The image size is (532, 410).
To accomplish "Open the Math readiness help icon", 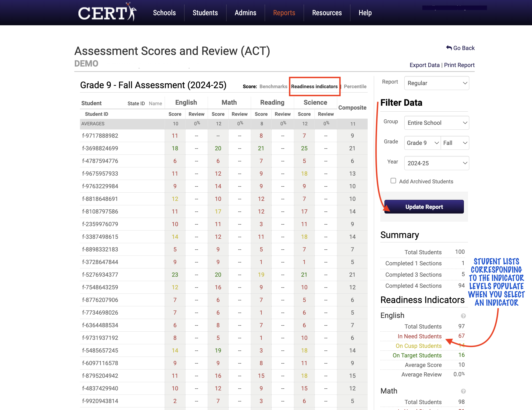I will [463, 391].
